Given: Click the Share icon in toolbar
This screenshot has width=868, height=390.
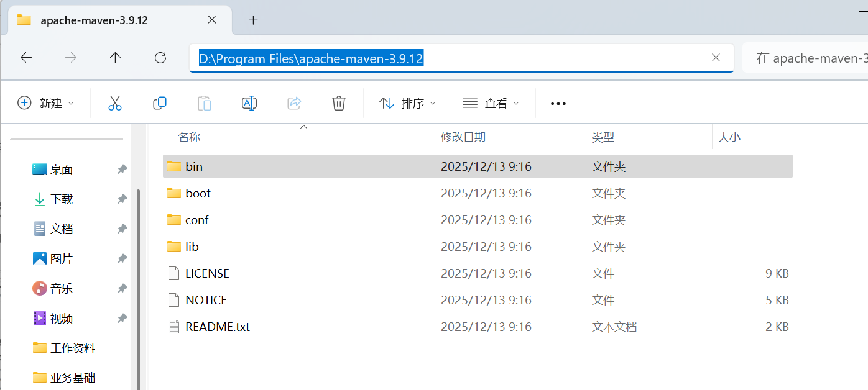Looking at the screenshot, I should pyautogui.click(x=294, y=103).
